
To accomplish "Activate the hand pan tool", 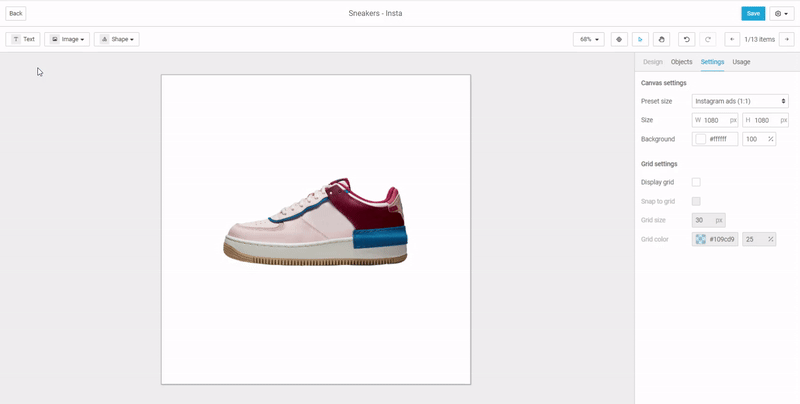I will (661, 39).
